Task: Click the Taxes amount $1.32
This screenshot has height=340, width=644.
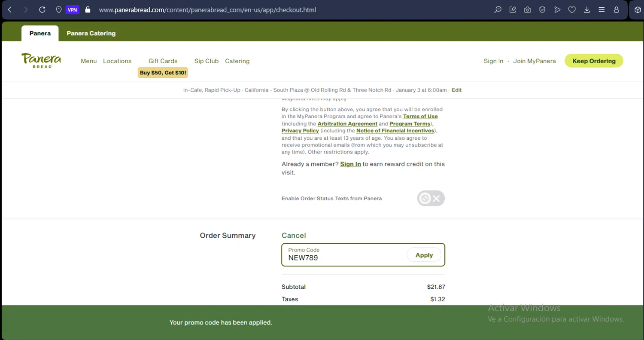Action: (x=437, y=299)
